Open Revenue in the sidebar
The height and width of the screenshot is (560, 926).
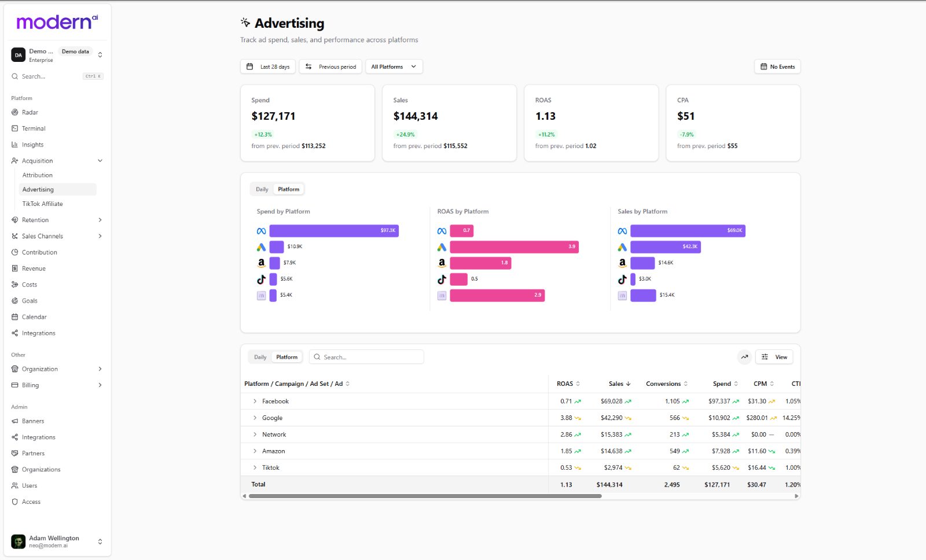coord(34,268)
